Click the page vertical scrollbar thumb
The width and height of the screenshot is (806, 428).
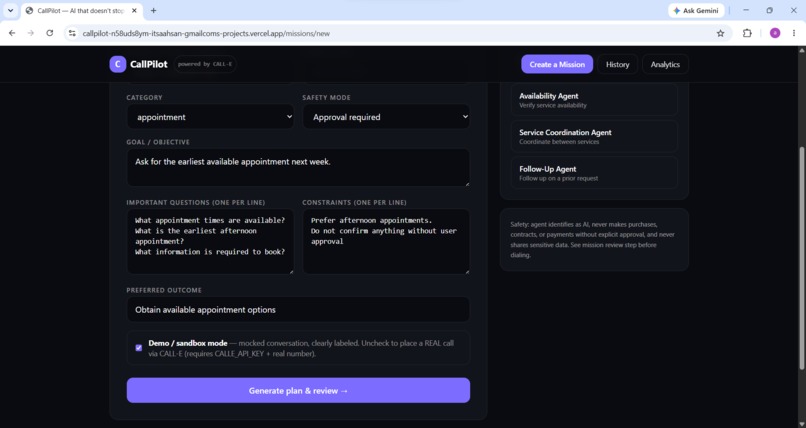point(801,258)
